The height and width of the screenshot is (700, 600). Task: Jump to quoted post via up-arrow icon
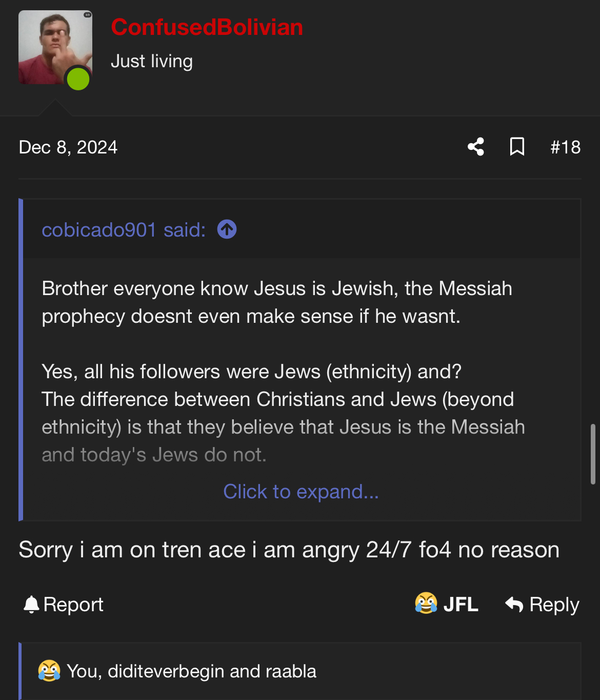pos(227,229)
